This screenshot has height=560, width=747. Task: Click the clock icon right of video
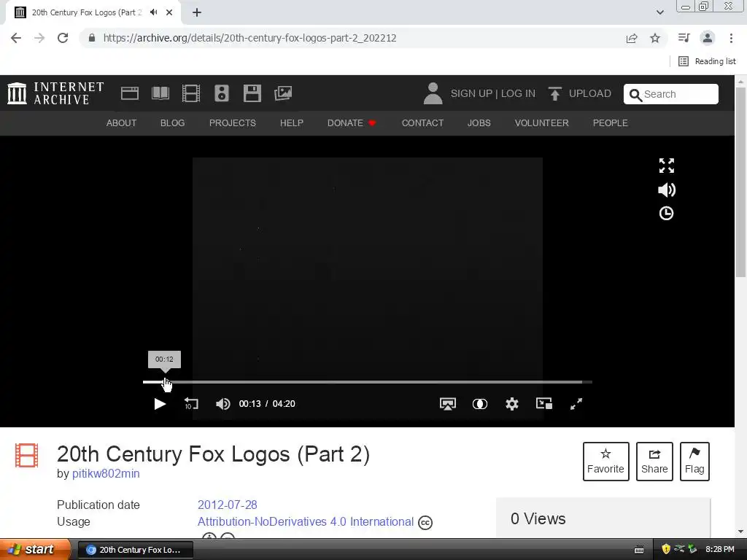pyautogui.click(x=667, y=214)
